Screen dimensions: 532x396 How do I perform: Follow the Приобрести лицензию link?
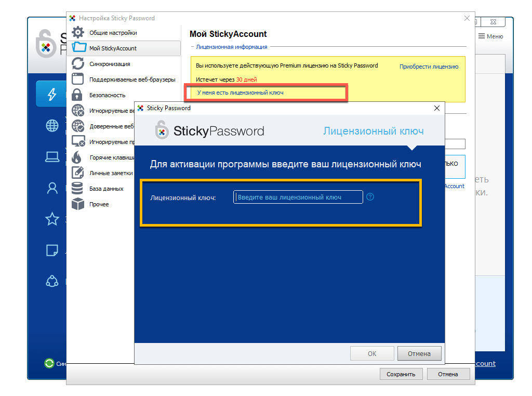point(429,67)
